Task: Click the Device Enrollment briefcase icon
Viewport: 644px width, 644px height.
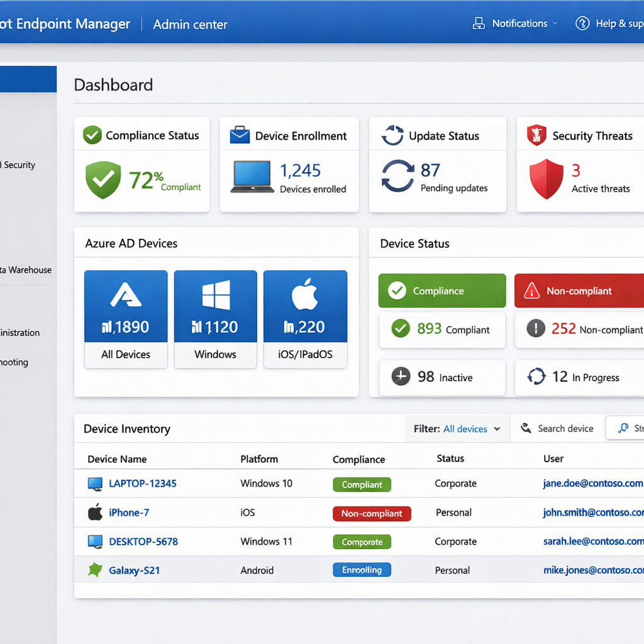Action: [240, 135]
